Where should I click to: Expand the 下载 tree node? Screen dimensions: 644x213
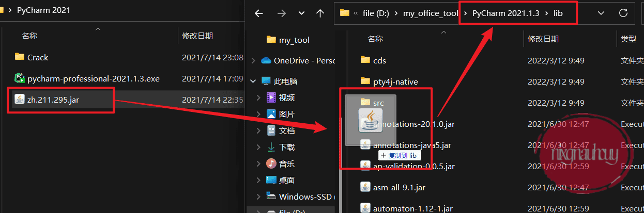click(x=258, y=147)
